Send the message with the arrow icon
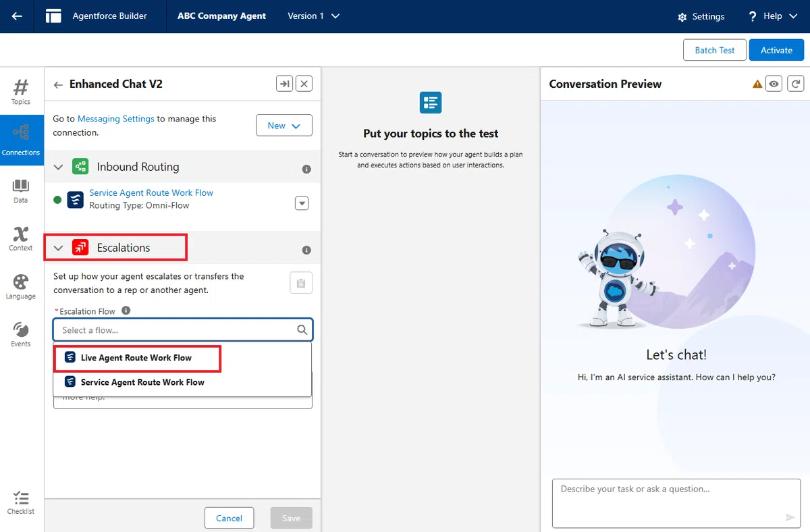810x532 pixels. coord(790,517)
